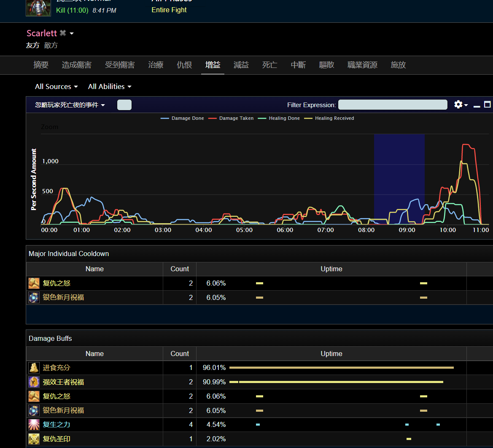
Task: Click 银色新月祝福 icon in Major Individual Cooldown
Action: pyautogui.click(x=34, y=297)
